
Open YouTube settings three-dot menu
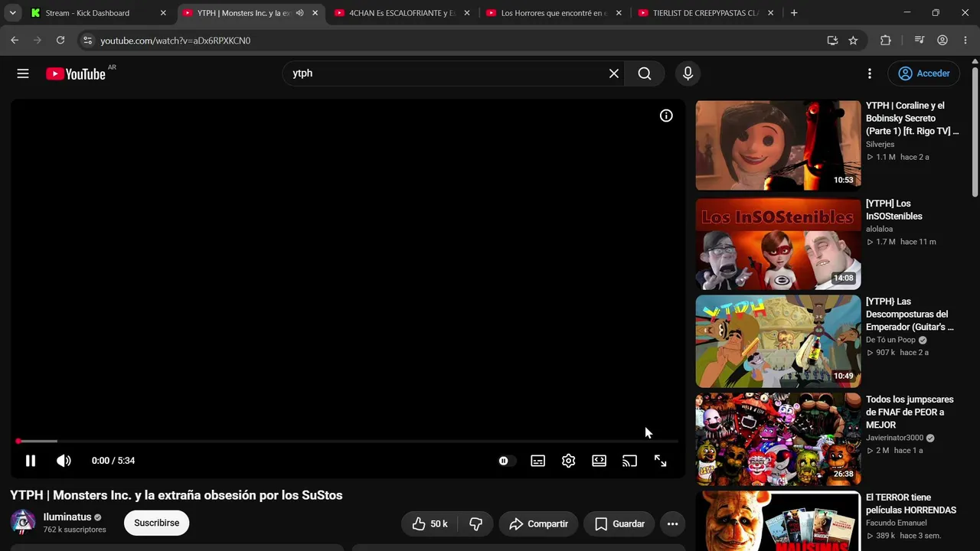tap(870, 73)
